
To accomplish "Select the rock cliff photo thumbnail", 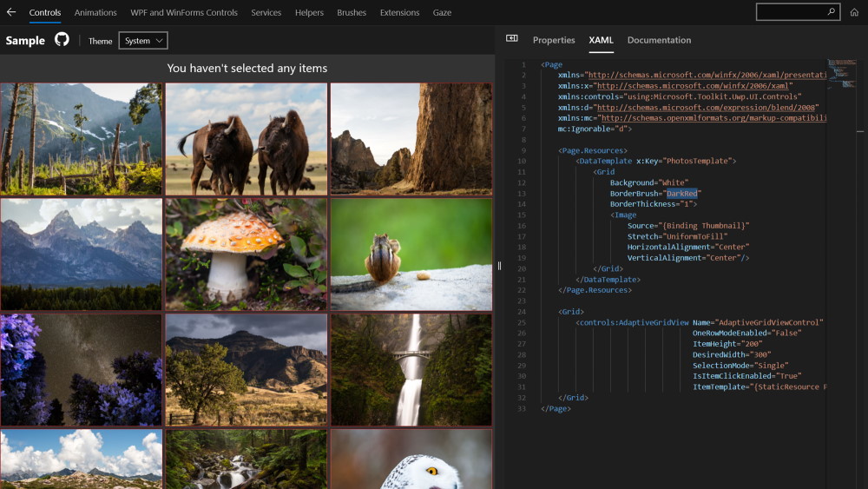I will pos(411,139).
